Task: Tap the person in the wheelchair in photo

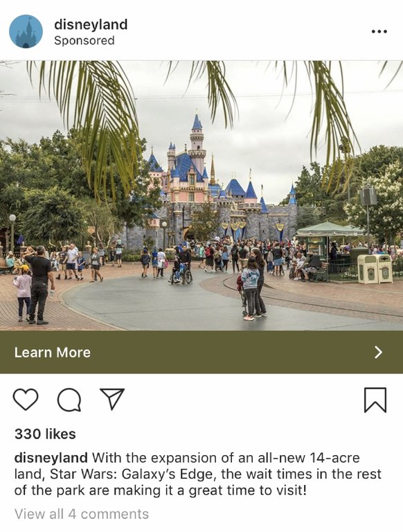Action: point(181,269)
